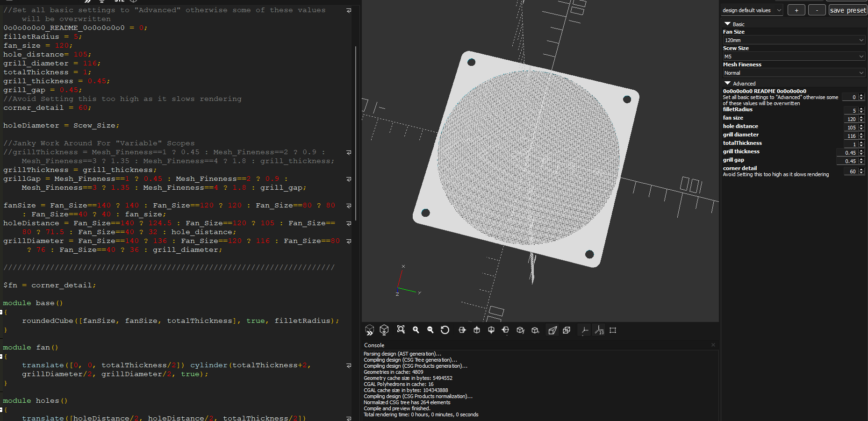Switch to the Front view
Screen dimensions: 868x421
coord(520,330)
